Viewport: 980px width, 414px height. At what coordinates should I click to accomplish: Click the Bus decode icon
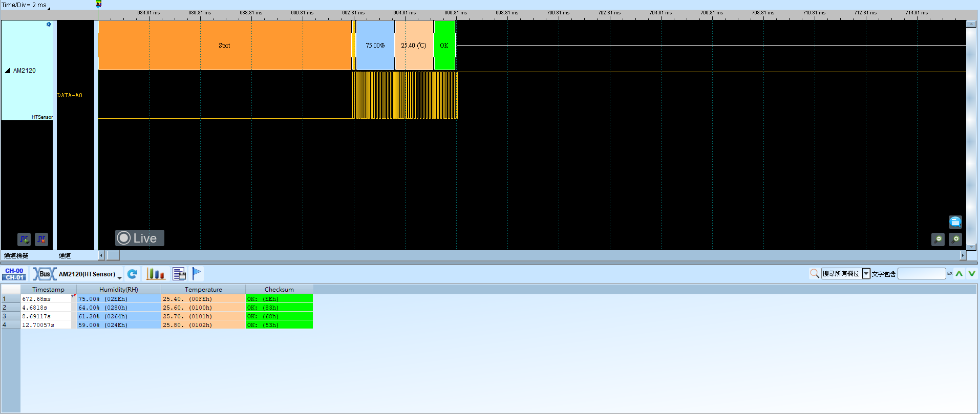[x=45, y=274]
